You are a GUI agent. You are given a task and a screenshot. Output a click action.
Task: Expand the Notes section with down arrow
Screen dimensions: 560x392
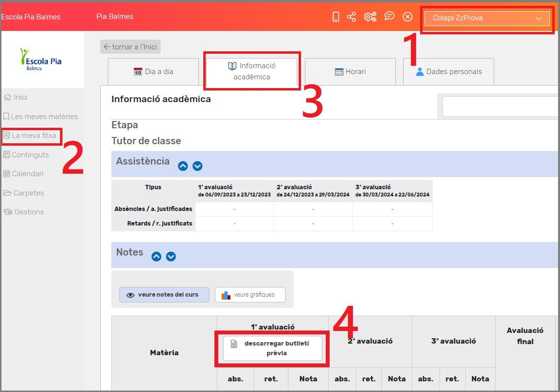(x=171, y=256)
